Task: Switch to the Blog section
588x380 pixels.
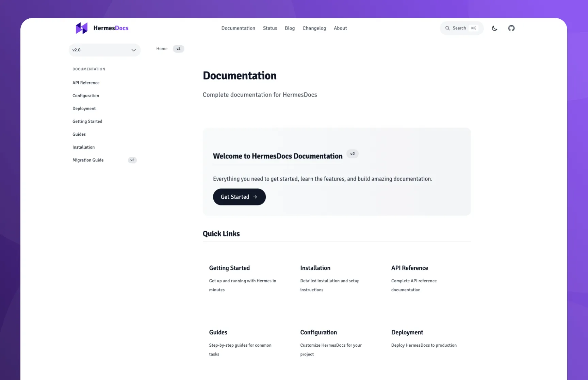Action: click(290, 28)
